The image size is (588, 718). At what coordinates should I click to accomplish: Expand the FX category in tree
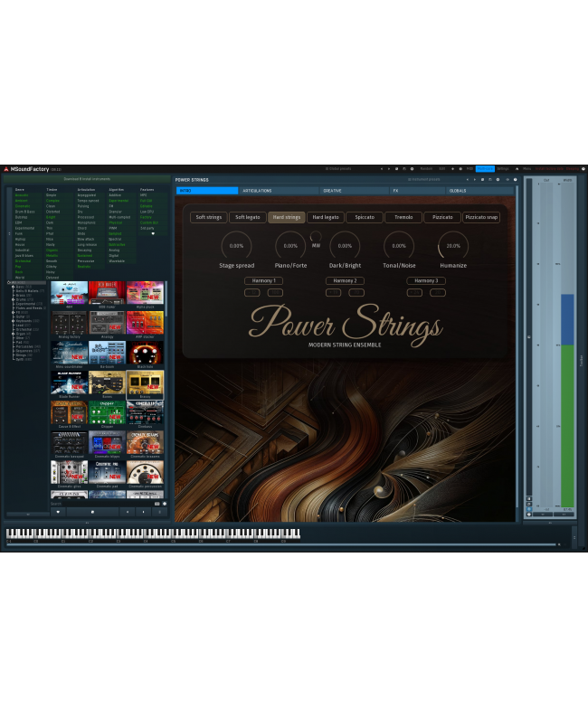[14, 312]
